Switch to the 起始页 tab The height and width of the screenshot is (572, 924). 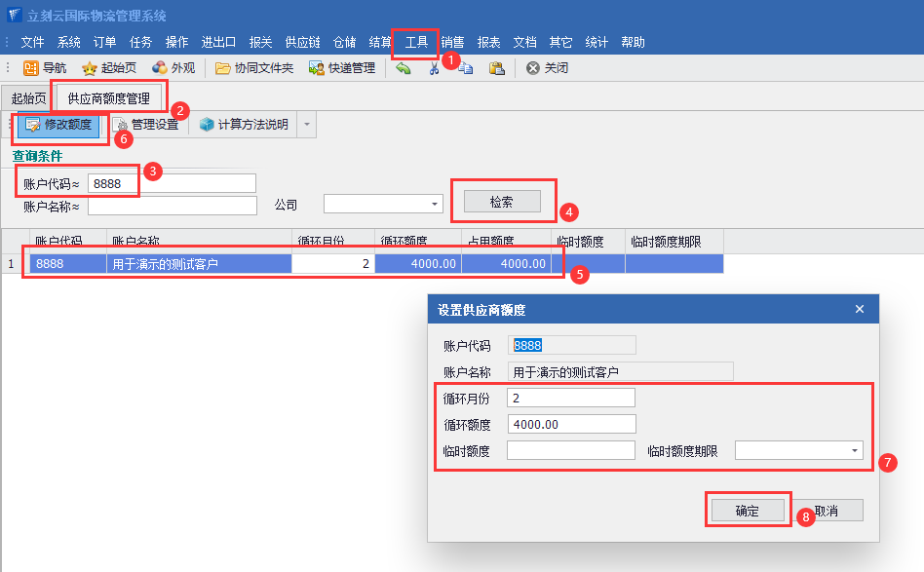point(27,98)
